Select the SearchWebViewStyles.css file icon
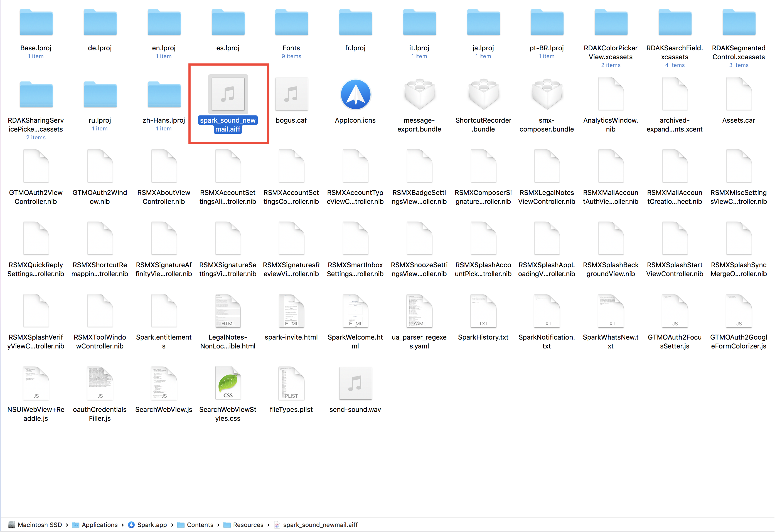 [228, 383]
